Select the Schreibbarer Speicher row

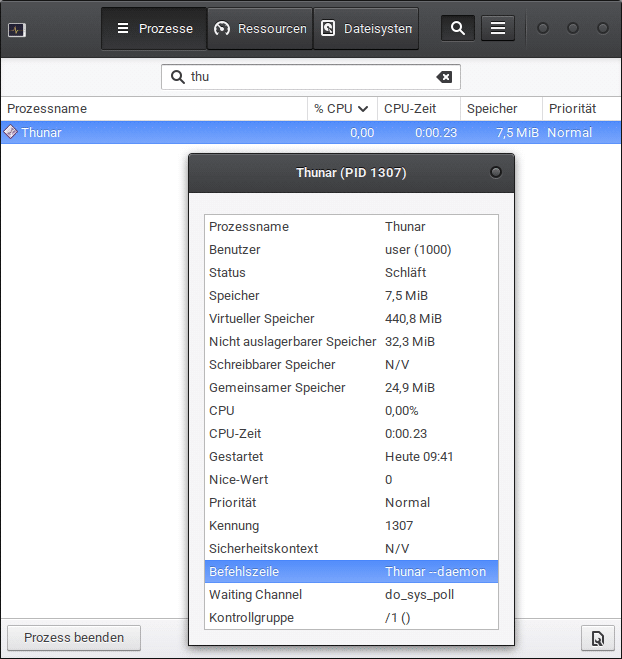[351, 364]
